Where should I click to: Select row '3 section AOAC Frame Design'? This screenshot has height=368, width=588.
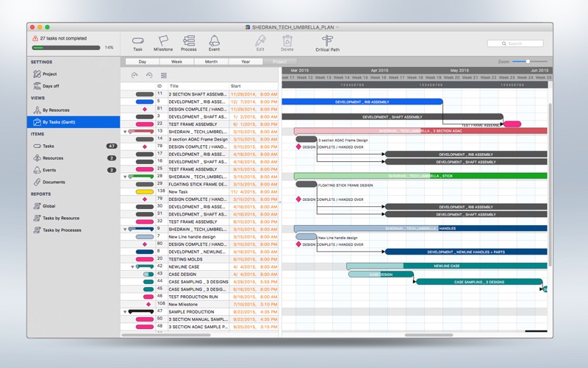(x=199, y=139)
